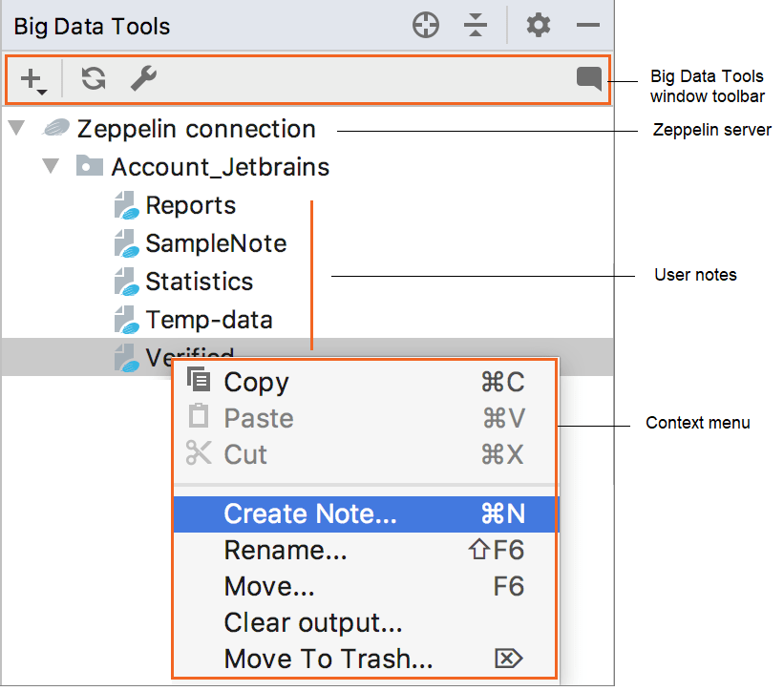Click the locate crosshair icon in header
The height and width of the screenshot is (691, 784).
click(x=426, y=26)
